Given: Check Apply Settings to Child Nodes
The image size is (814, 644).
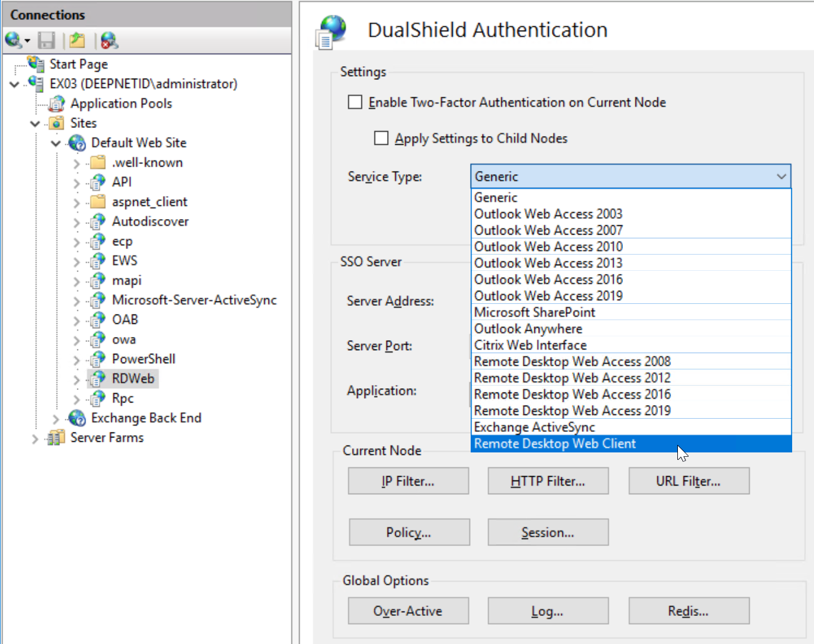Looking at the screenshot, I should tap(381, 138).
